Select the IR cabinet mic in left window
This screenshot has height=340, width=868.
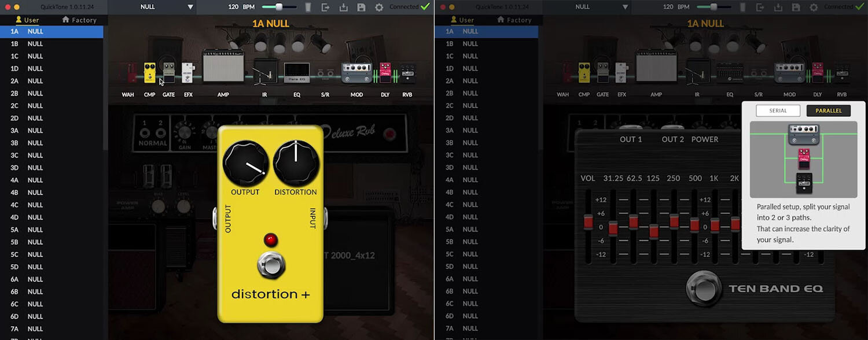(x=265, y=71)
